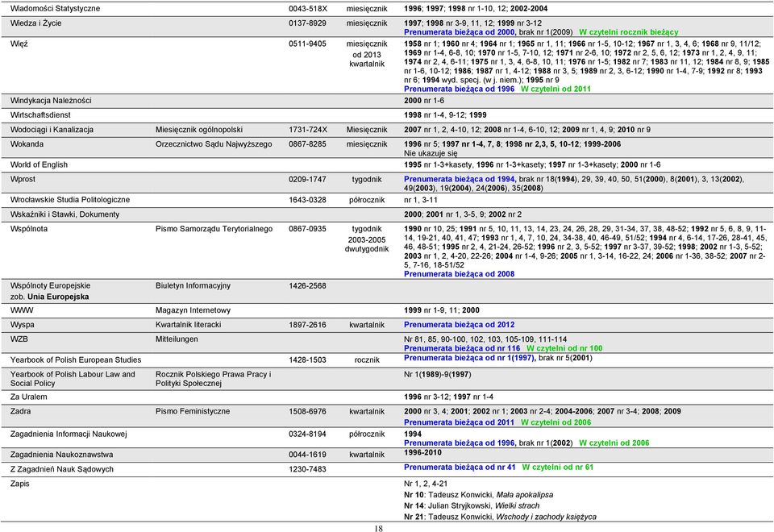Click ISSN 1426-2568
The height and width of the screenshot is (532, 774).
click(x=307, y=285)
